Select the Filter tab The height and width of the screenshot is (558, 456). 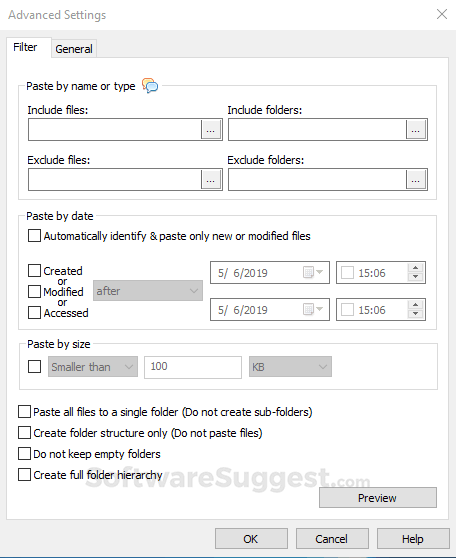point(25,47)
